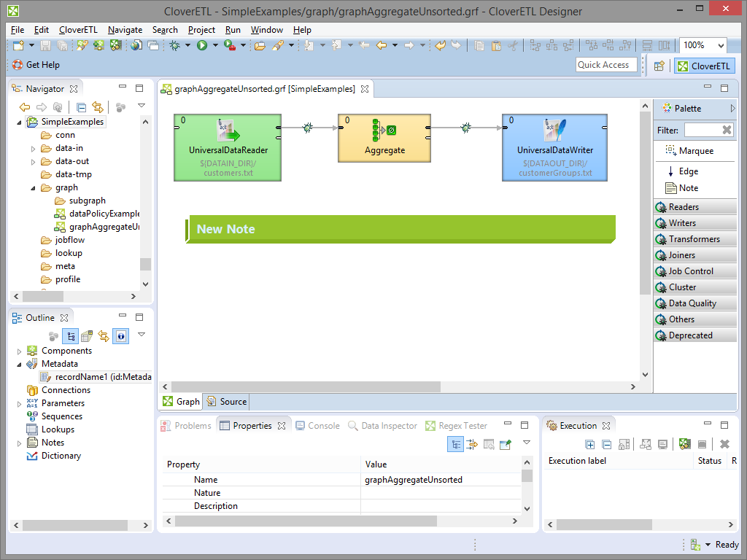Click the green Run play button
Viewport: 747px width, 560px height.
pos(202,45)
